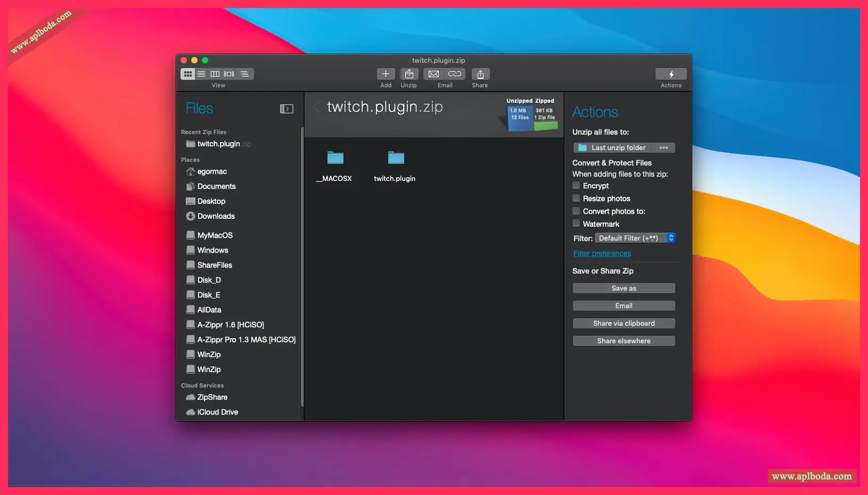Click the Last unzip folder button
868x495 pixels.
pyautogui.click(x=612, y=148)
